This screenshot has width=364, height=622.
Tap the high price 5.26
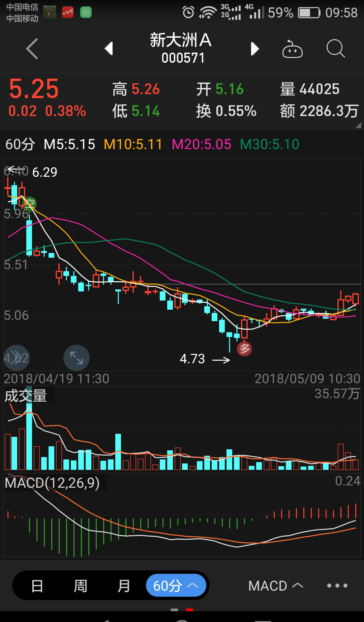coord(146,89)
